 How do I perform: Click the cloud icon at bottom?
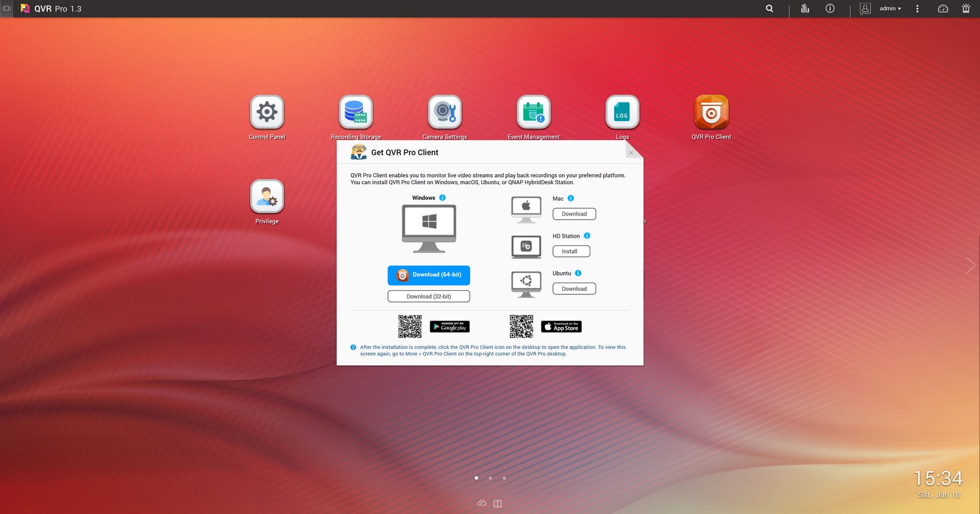[482, 504]
